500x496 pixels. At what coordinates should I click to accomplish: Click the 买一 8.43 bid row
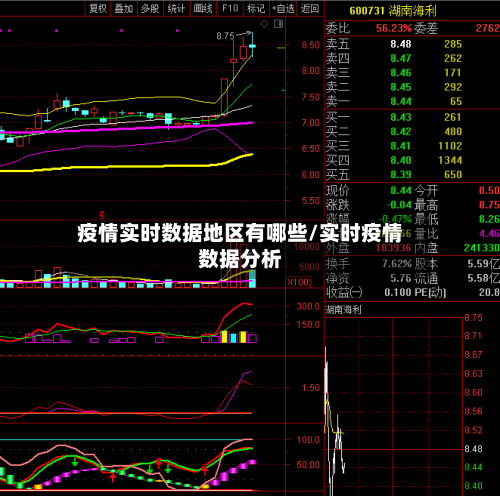(x=412, y=117)
